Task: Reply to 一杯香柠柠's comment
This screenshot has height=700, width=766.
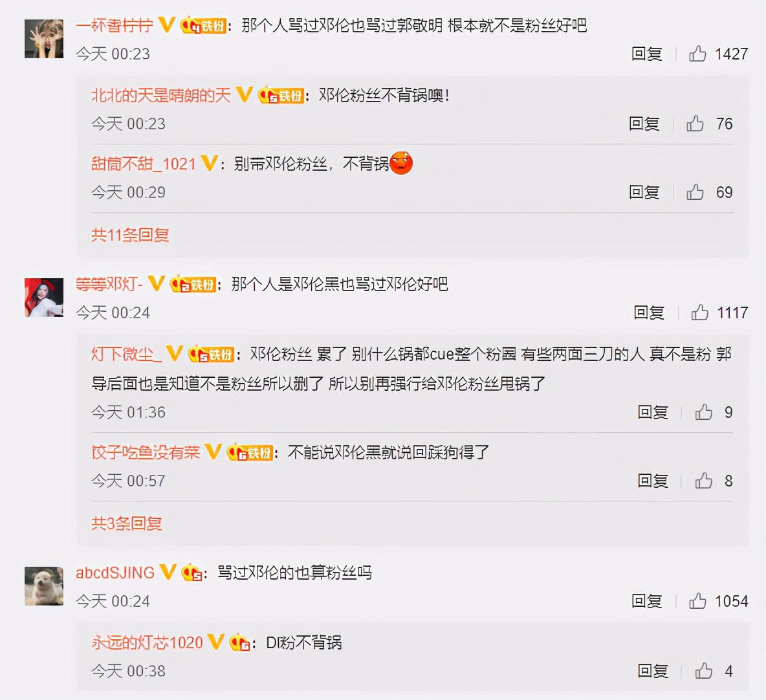Action: [x=646, y=53]
